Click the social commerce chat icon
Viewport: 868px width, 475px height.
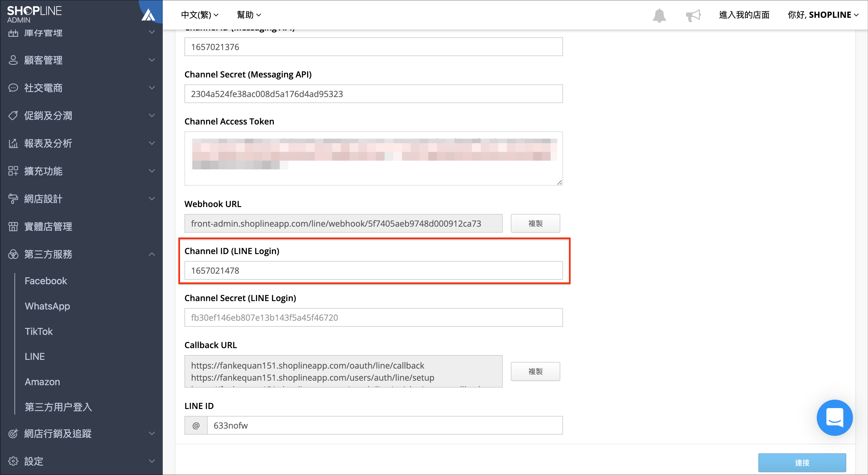pyautogui.click(x=13, y=88)
